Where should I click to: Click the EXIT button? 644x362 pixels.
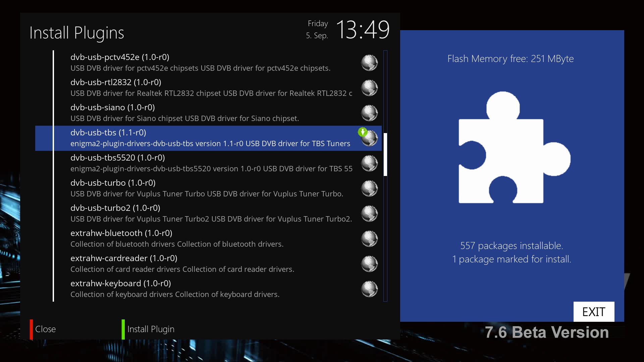point(594,312)
